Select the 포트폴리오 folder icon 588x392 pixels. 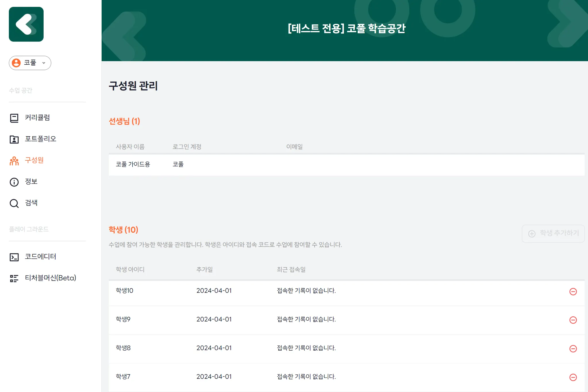click(x=14, y=139)
